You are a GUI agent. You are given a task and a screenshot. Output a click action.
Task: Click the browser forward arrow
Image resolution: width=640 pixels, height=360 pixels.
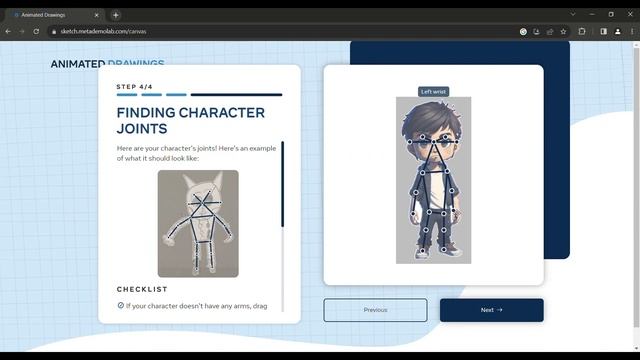[22, 31]
